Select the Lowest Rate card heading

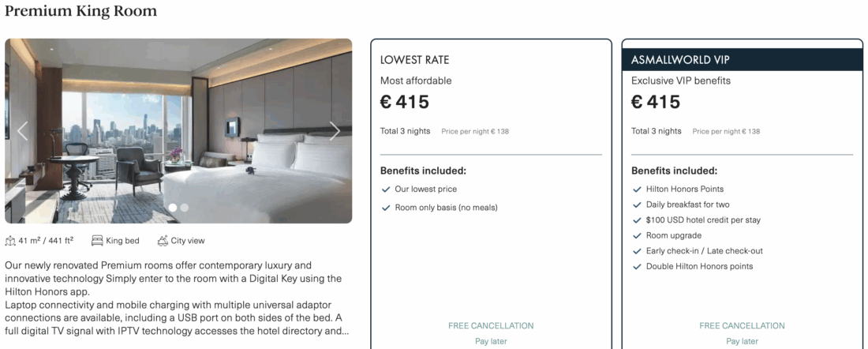[415, 59]
